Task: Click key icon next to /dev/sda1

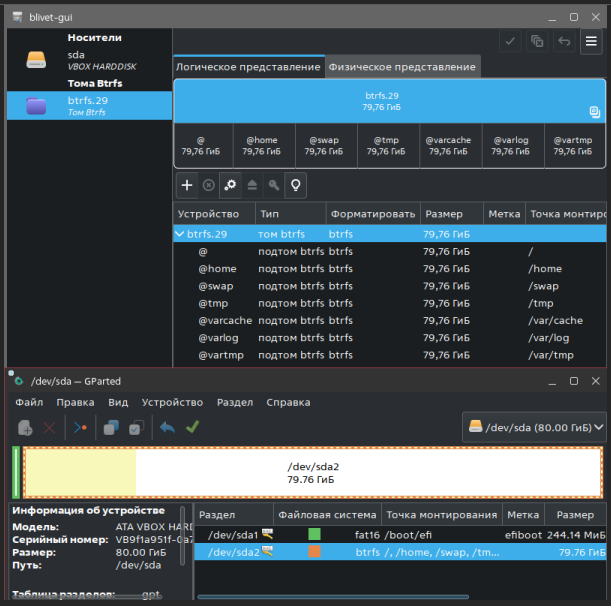Action: [267, 534]
